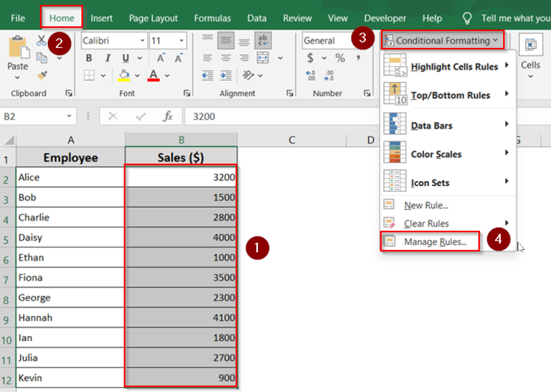Image resolution: width=551 pixels, height=392 pixels.
Task: Toggle Bold formatting
Action: click(89, 58)
